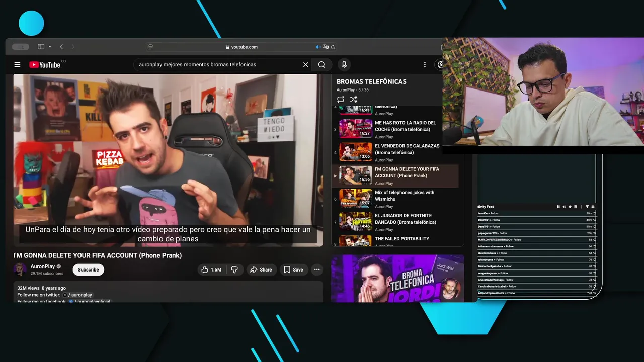Open AuronPlay link under playlist title
The height and width of the screenshot is (362, 644).
(346, 90)
